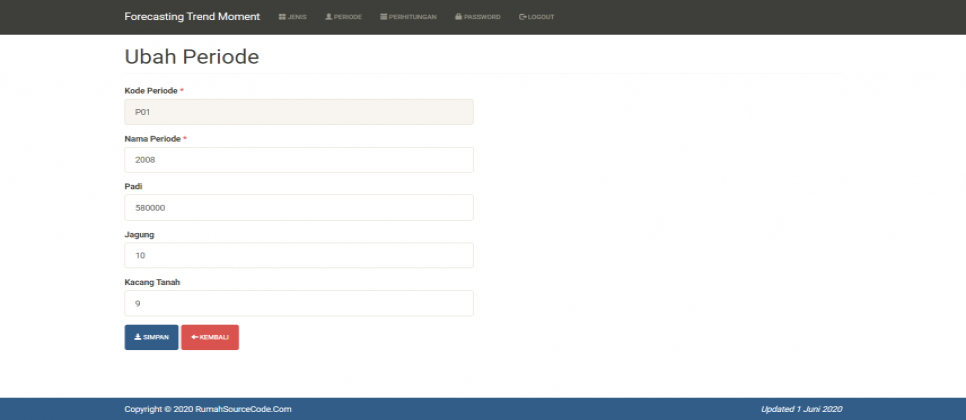Save changes with the SIMPAN button
Screen dimensions: 966x420
point(152,337)
